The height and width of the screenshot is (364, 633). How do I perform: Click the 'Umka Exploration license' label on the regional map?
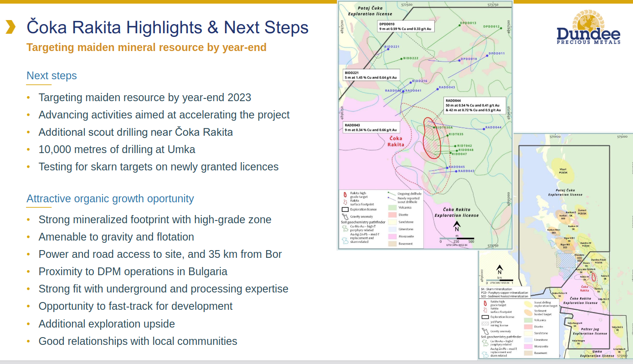click(597, 354)
